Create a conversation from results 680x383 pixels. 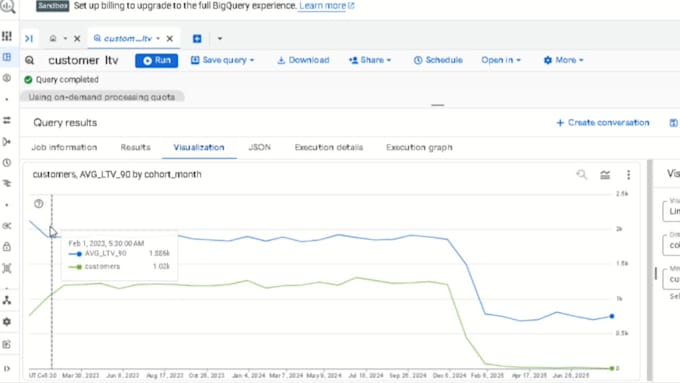(x=603, y=123)
